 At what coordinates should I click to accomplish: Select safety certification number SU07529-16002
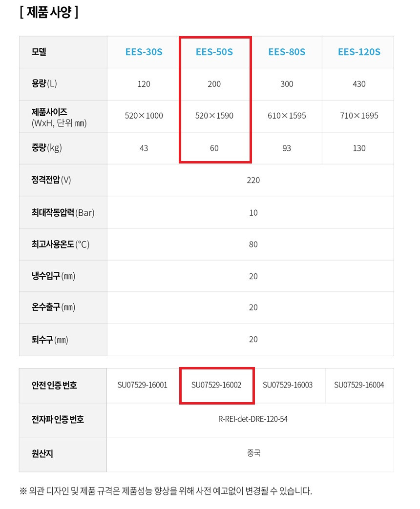[216, 385]
